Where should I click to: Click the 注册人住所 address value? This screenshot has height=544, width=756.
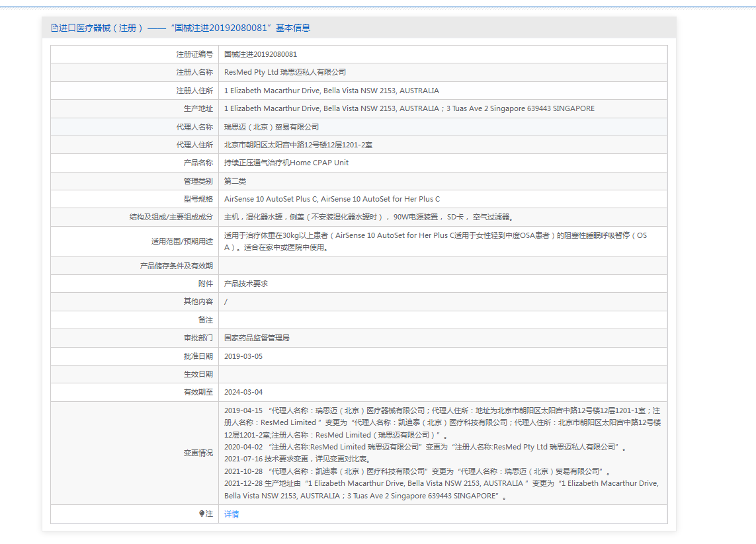click(332, 91)
